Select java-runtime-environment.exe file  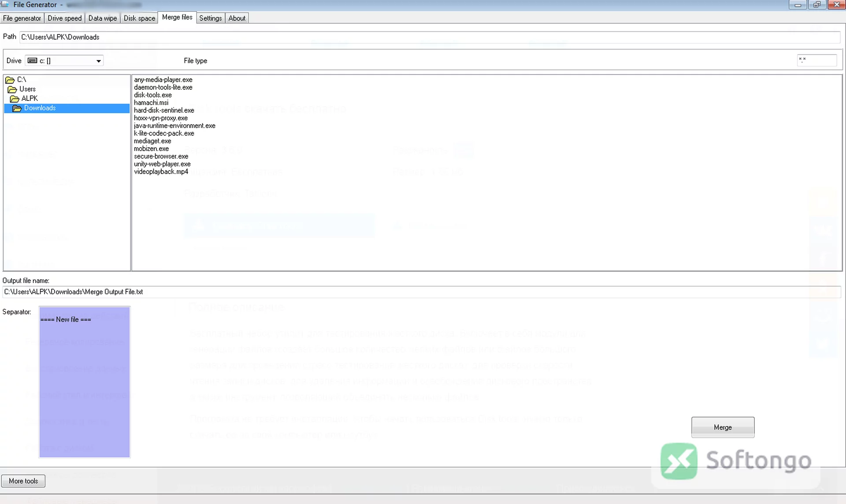pyautogui.click(x=174, y=126)
